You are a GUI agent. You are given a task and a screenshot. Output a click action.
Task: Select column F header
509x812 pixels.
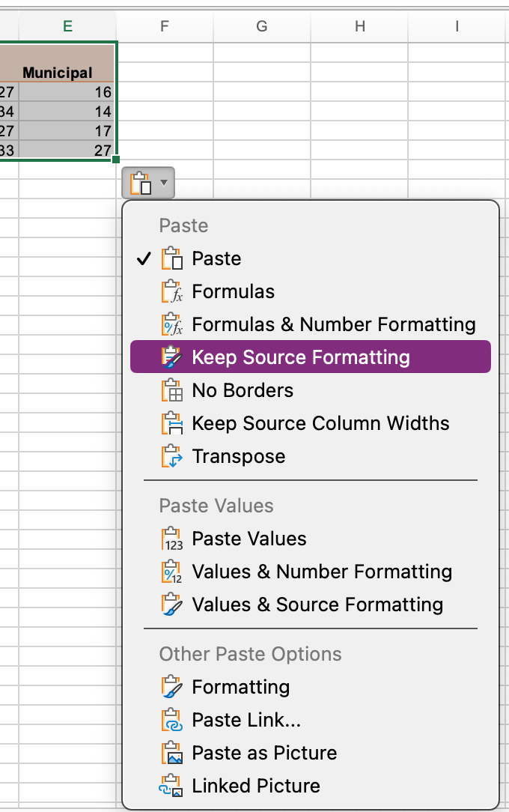tap(165, 26)
